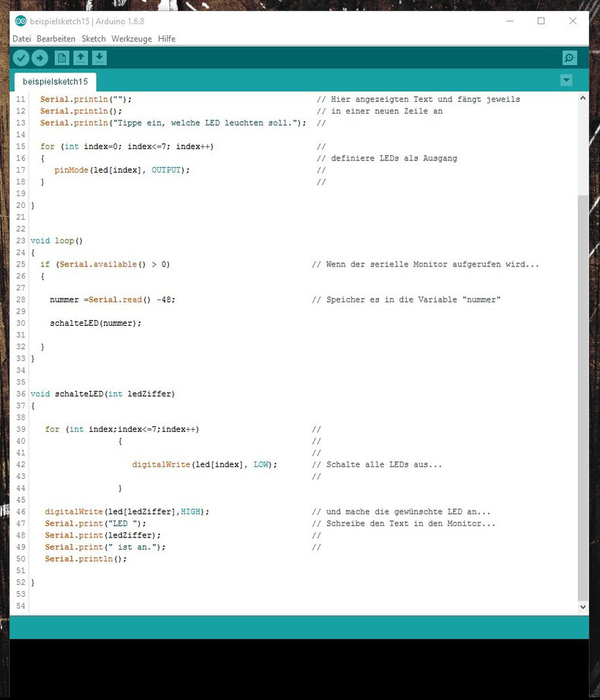Save the sketch with the down-arrow icon
Image resolution: width=600 pixels, height=700 pixels.
(100, 58)
